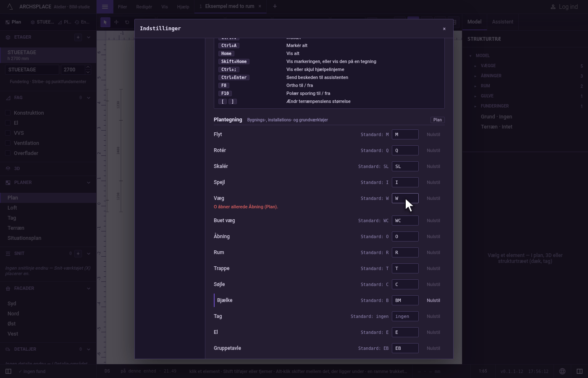Toggle the Overflader checkbox
Image resolution: width=588 pixels, height=378 pixels.
click(8, 153)
